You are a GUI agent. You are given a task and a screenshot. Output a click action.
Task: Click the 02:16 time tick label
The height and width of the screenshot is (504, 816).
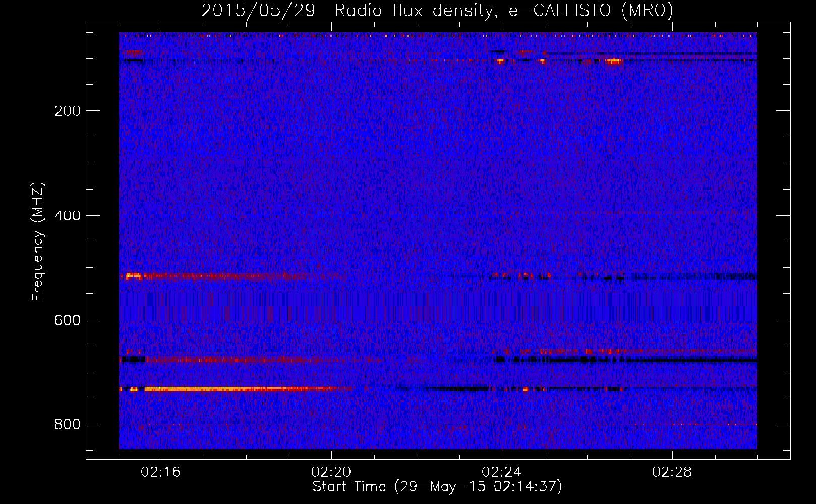[x=161, y=472]
